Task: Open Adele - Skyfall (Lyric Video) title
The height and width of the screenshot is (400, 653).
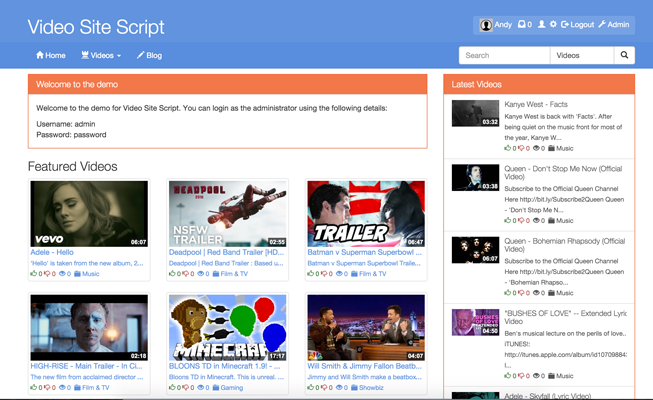Action: [548, 396]
